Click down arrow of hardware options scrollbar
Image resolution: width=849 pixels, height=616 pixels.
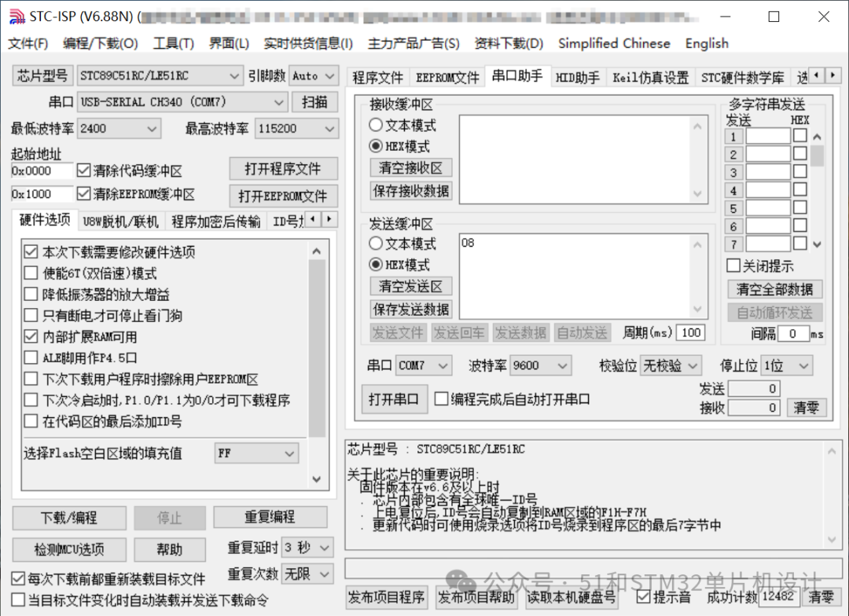coord(317,479)
